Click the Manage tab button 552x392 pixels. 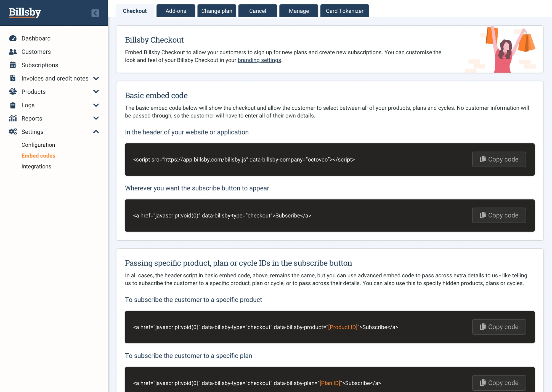(299, 10)
